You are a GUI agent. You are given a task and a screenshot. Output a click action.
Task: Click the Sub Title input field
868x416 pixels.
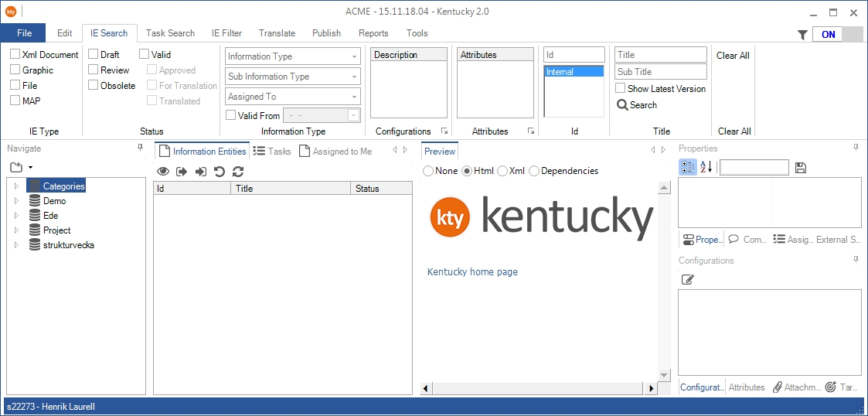pos(660,72)
